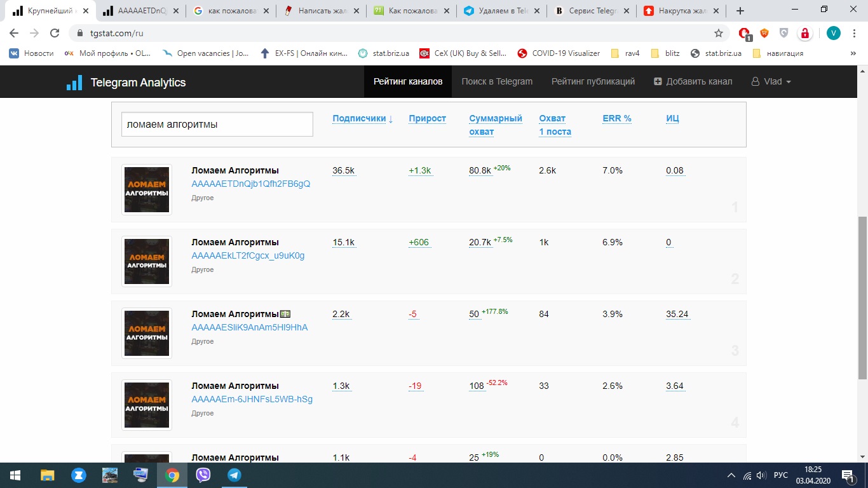This screenshot has height=488, width=868.
Task: Open the VK Новости bookmark
Action: point(31,53)
